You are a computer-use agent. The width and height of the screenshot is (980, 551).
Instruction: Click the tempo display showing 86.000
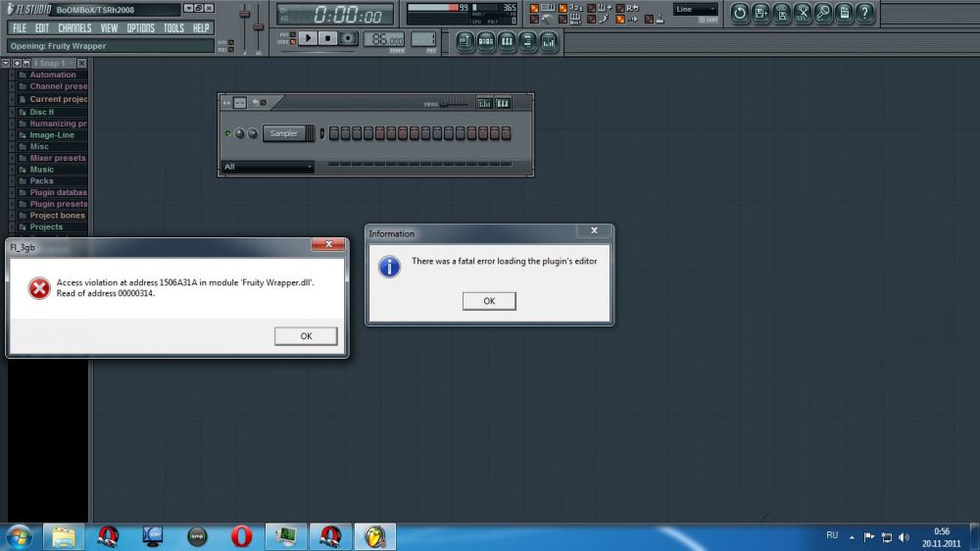point(384,39)
